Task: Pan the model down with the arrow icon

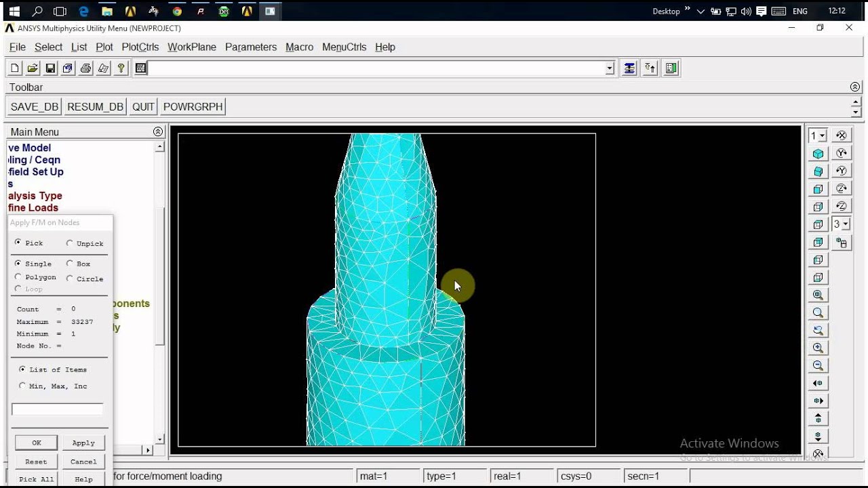Action: [x=818, y=436]
